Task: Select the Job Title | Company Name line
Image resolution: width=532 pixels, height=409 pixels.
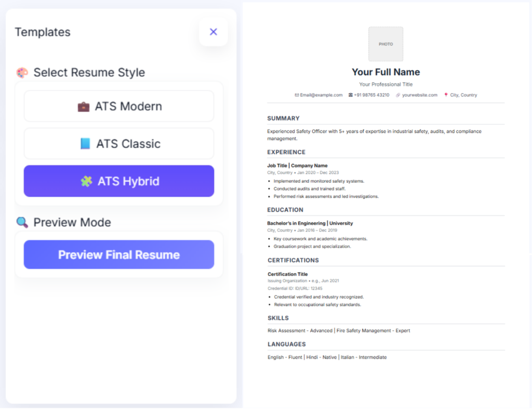Action: pyautogui.click(x=297, y=166)
